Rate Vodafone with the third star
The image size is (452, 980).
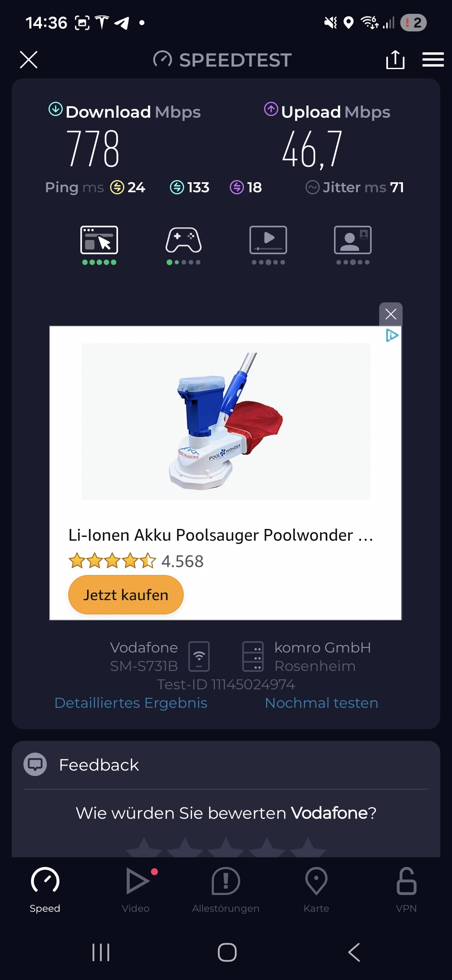[226, 847]
